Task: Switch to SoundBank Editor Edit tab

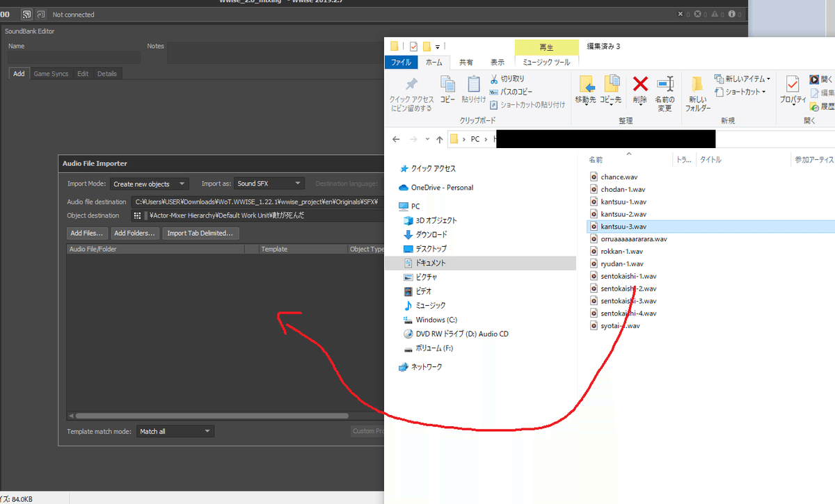Action: coord(83,74)
